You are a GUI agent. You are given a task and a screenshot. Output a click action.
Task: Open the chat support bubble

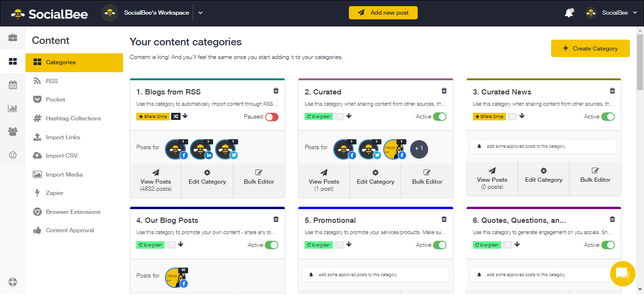point(622,274)
